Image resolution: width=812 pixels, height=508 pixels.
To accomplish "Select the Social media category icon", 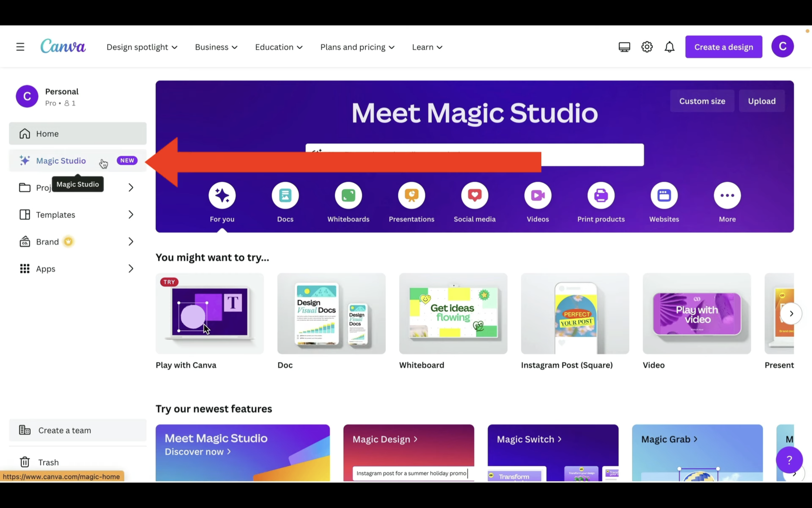I will [475, 196].
